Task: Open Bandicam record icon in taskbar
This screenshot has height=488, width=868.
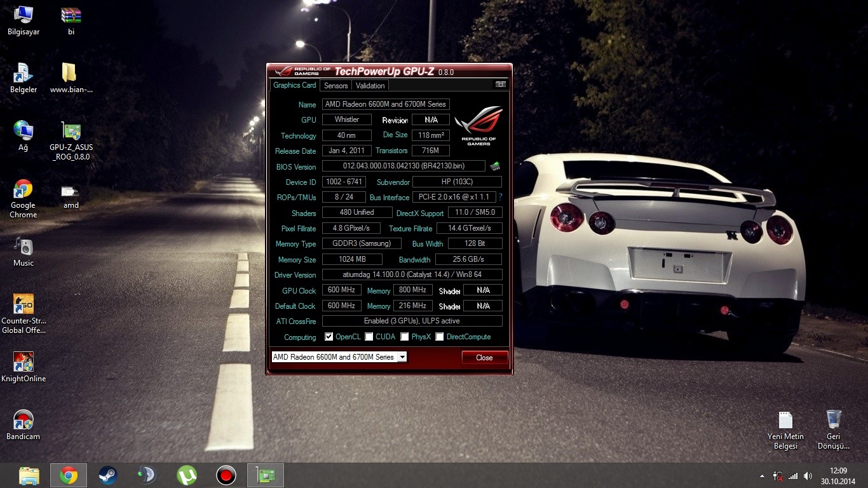Action: point(226,475)
